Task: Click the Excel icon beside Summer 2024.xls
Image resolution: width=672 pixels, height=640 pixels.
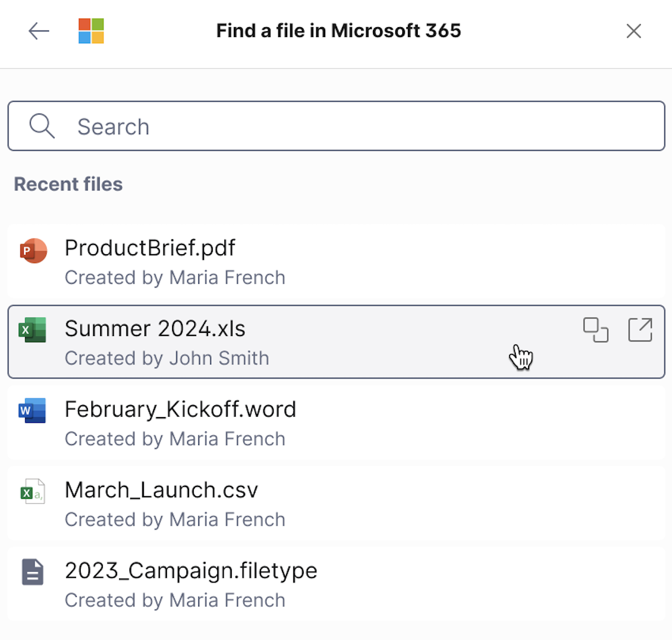Action: click(x=32, y=330)
